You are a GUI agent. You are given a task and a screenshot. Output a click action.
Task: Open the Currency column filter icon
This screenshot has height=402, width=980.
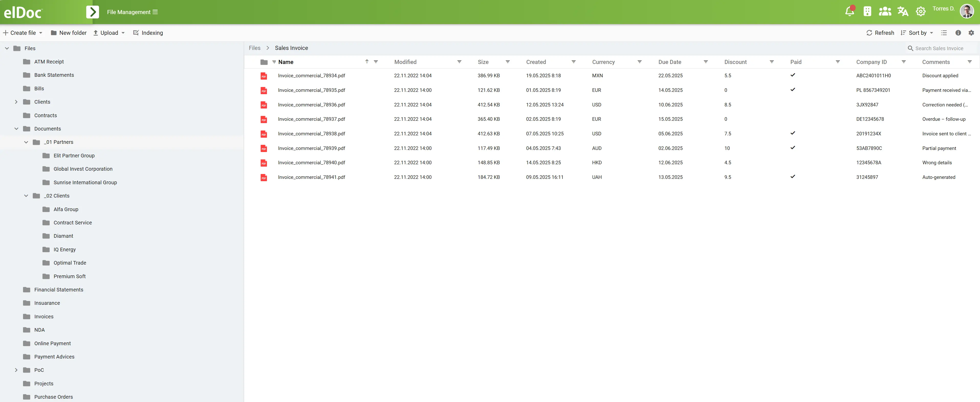tap(639, 62)
